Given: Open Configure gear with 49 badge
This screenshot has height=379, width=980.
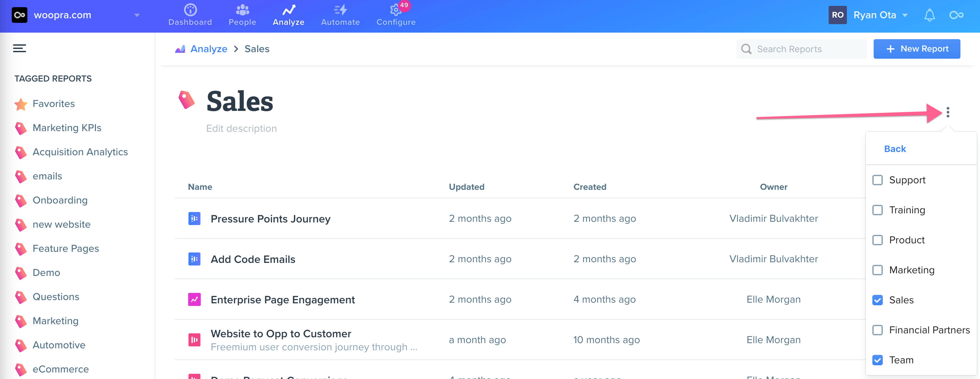Looking at the screenshot, I should click(x=396, y=10).
